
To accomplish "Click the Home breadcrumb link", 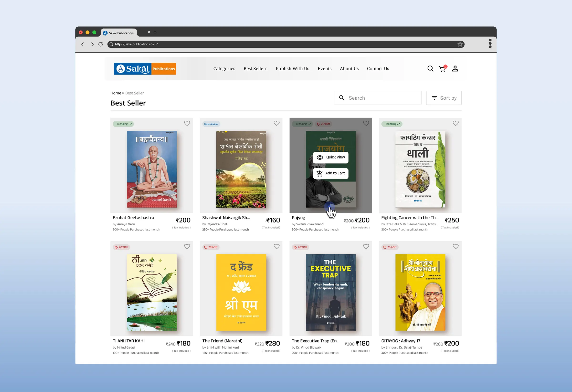I will click(x=116, y=93).
